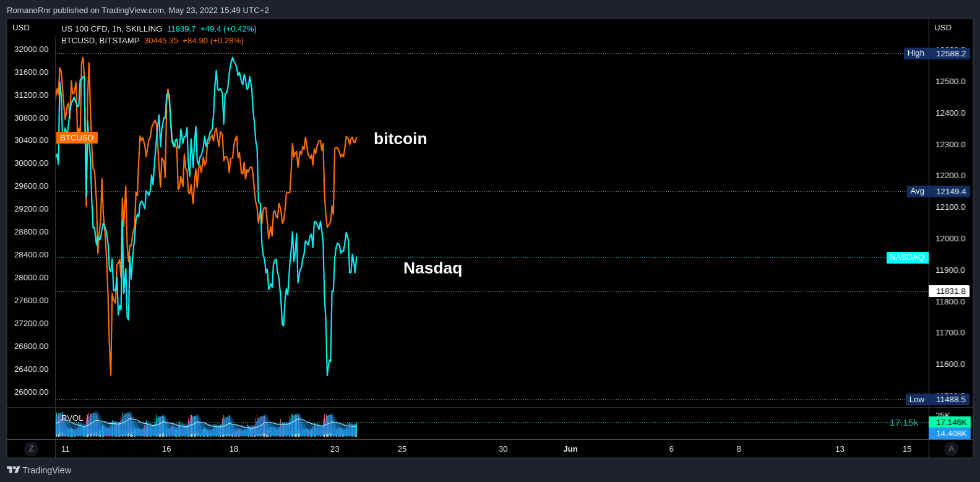Click the 30000.00 left price tick
The width and height of the screenshot is (980, 482).
point(31,163)
